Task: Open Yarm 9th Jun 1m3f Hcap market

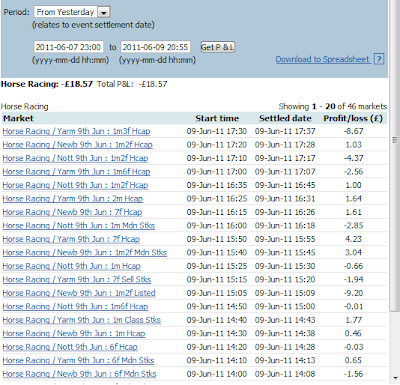Action: tap(76, 131)
